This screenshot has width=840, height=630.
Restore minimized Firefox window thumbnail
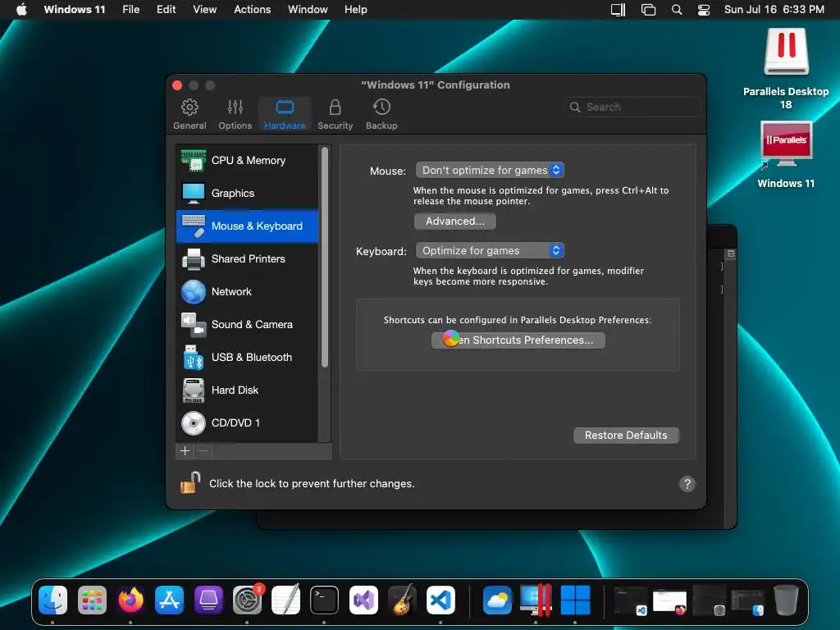click(669, 601)
